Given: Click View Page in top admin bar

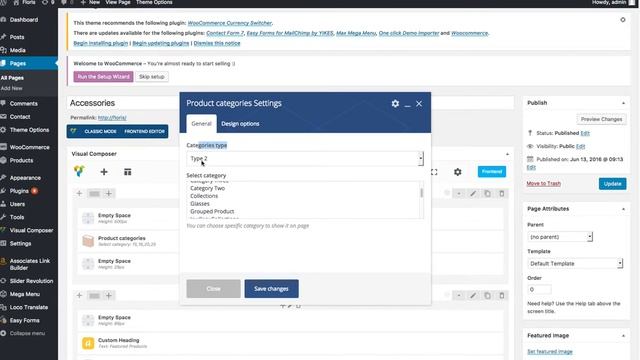Looking at the screenshot, I should (118, 2).
